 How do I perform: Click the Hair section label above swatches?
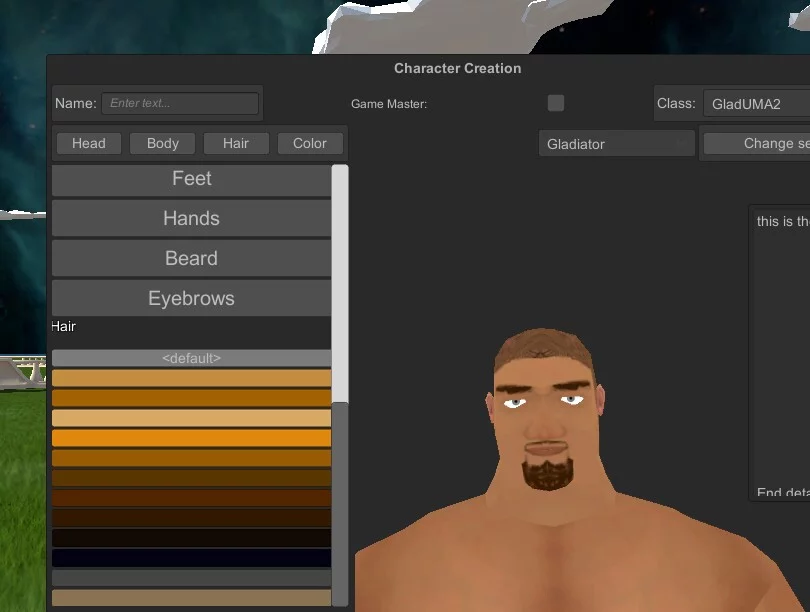point(64,326)
